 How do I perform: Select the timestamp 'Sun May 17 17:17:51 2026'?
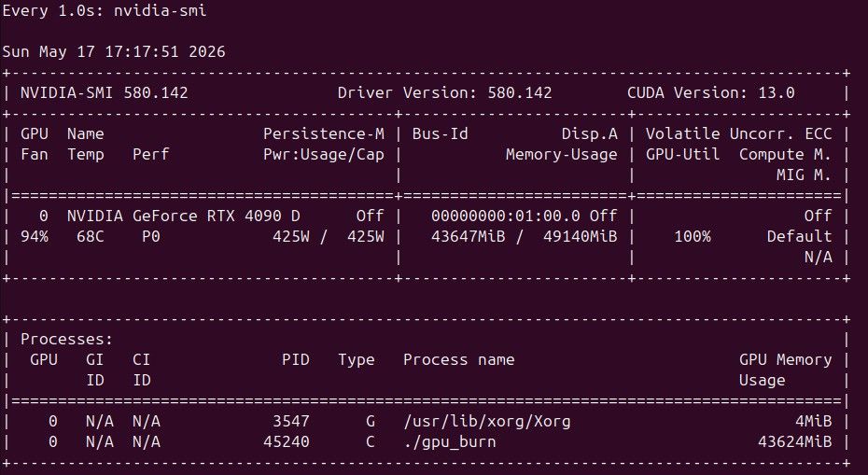point(114,51)
